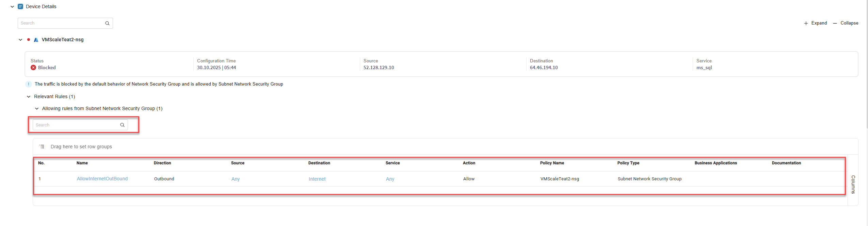The width and height of the screenshot is (868, 226).
Task: Click the Device Details blue icon
Action: pyautogui.click(x=20, y=6)
